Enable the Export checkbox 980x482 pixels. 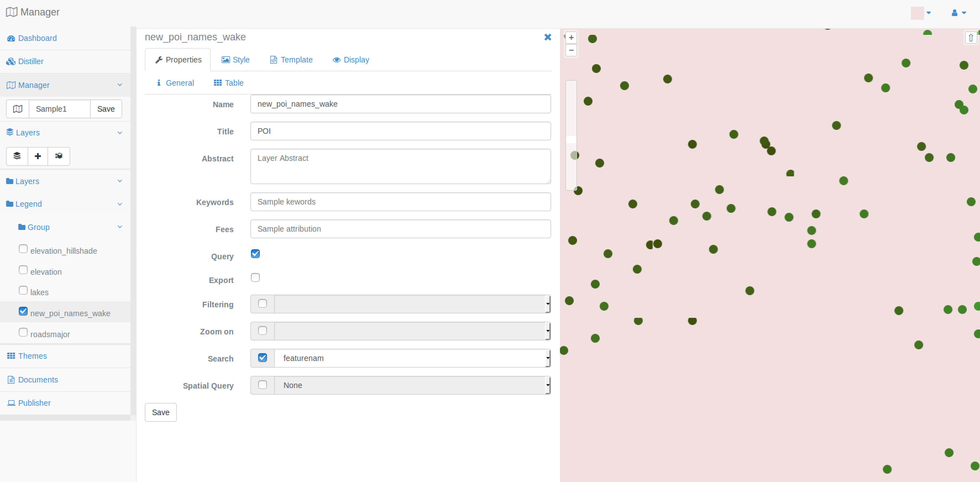point(255,277)
